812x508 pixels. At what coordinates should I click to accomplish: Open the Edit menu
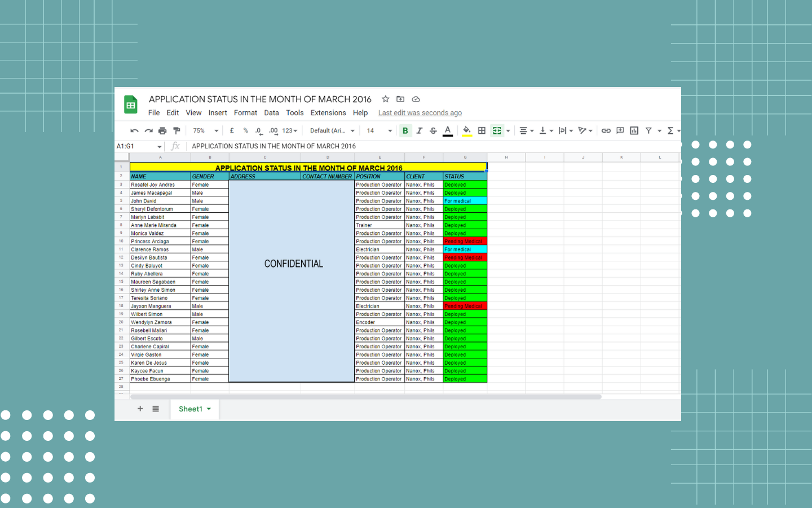click(173, 113)
